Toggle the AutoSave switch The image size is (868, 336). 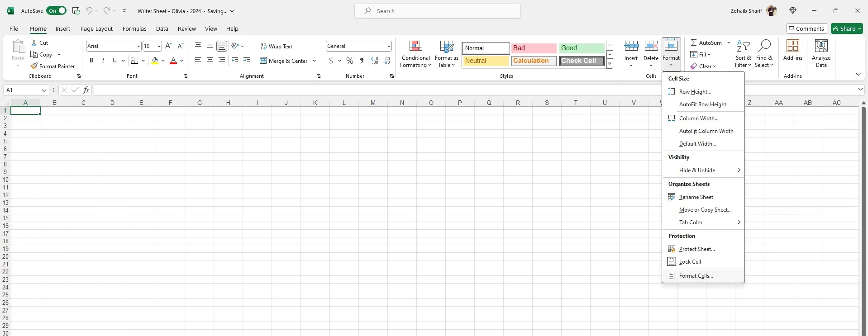click(56, 11)
